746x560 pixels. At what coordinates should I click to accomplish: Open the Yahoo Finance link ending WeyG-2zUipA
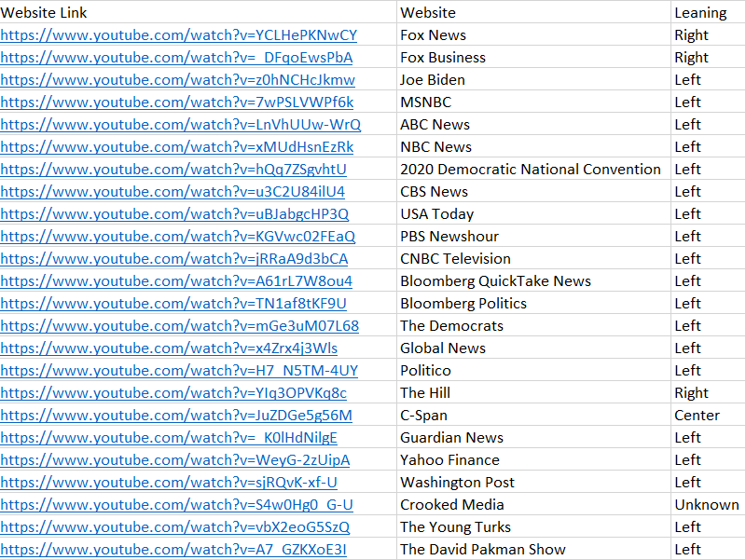point(175,459)
